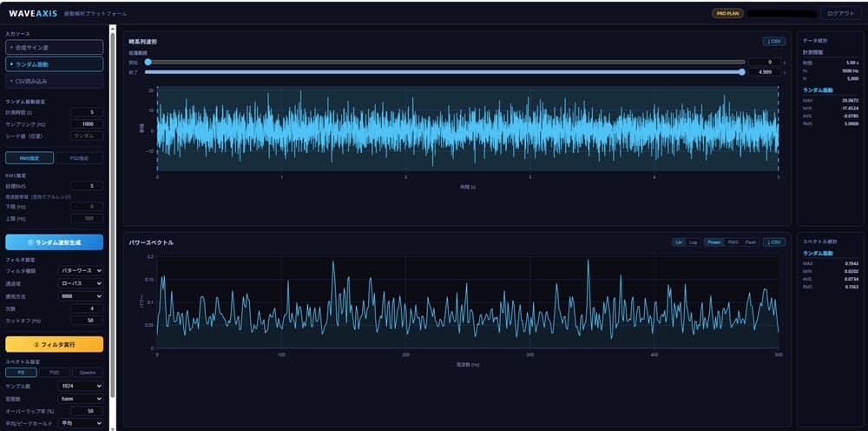Click the ログアウト button
Image resolution: width=868 pixels, height=431 pixels.
click(x=840, y=14)
